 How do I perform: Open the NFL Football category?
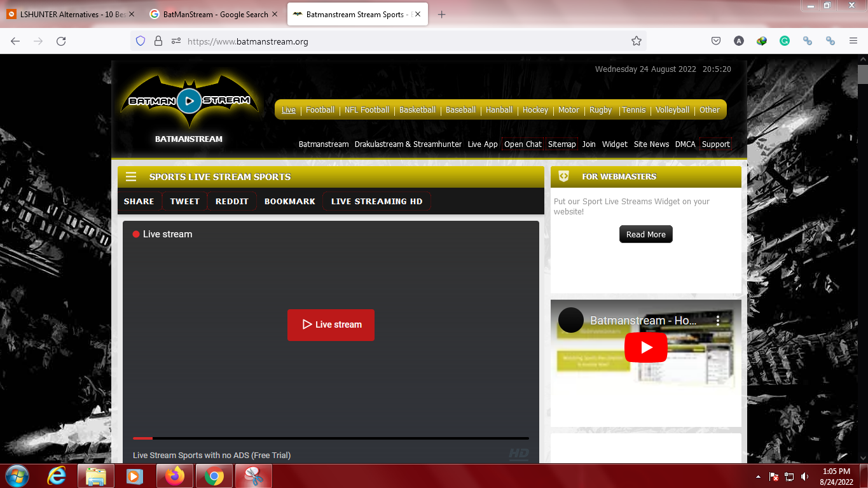(367, 110)
